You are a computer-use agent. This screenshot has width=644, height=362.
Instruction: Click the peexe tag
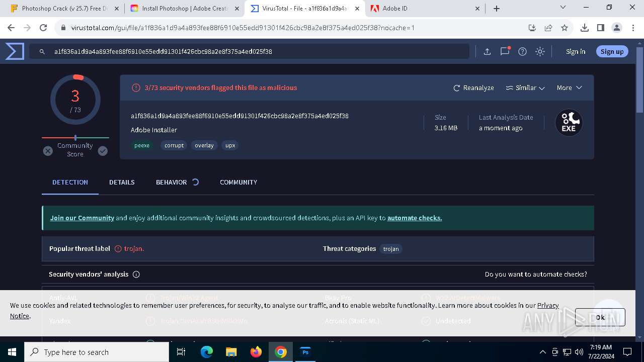(x=142, y=145)
